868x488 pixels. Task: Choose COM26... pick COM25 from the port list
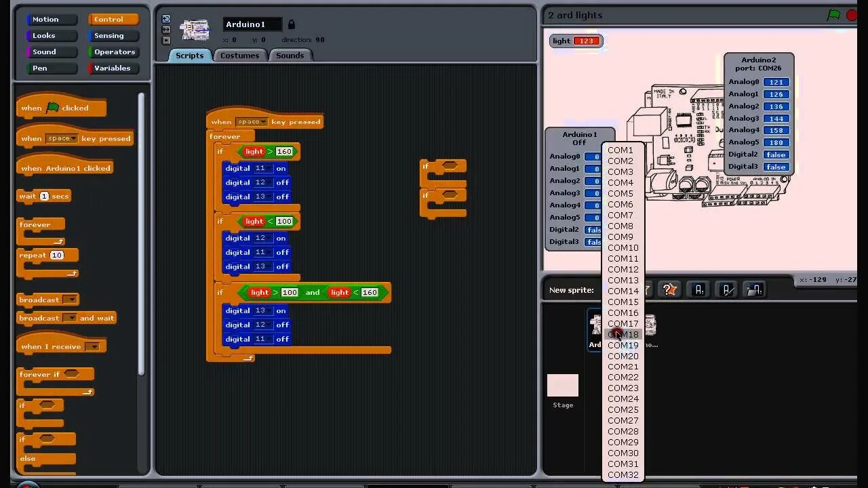[623, 410]
